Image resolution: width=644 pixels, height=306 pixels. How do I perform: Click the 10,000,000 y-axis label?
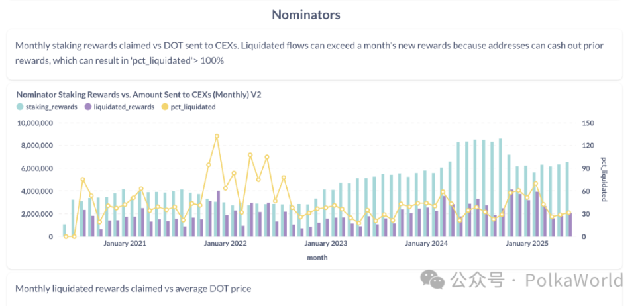pos(34,123)
